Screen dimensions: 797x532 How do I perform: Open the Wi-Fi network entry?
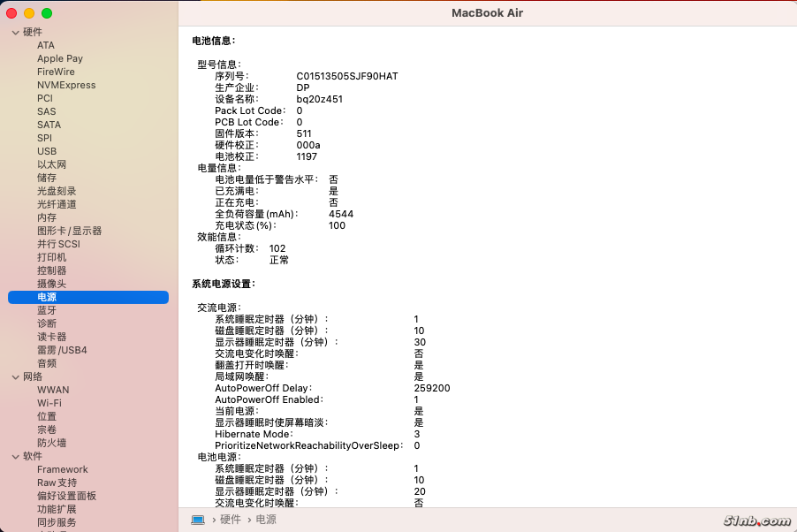[49, 403]
